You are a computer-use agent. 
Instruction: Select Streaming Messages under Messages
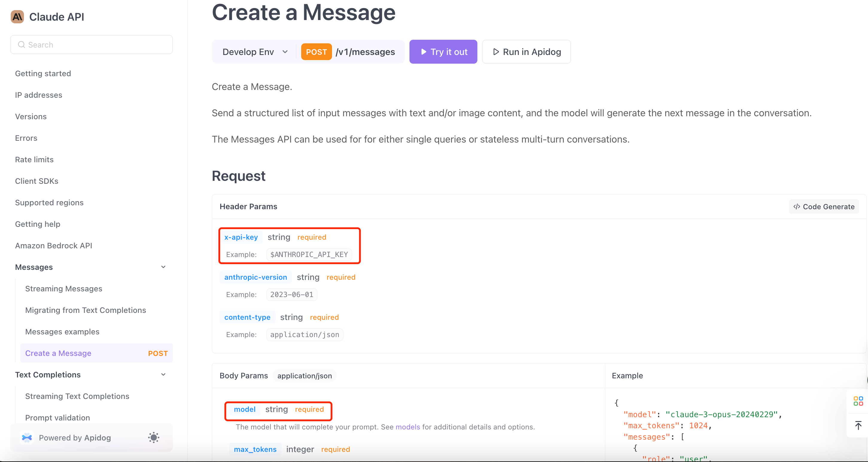pyautogui.click(x=64, y=289)
